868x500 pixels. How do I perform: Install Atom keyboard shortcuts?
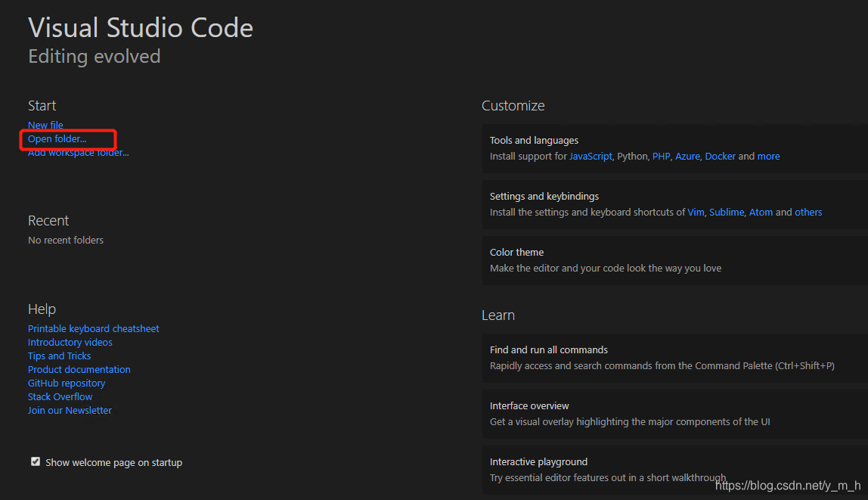(761, 212)
